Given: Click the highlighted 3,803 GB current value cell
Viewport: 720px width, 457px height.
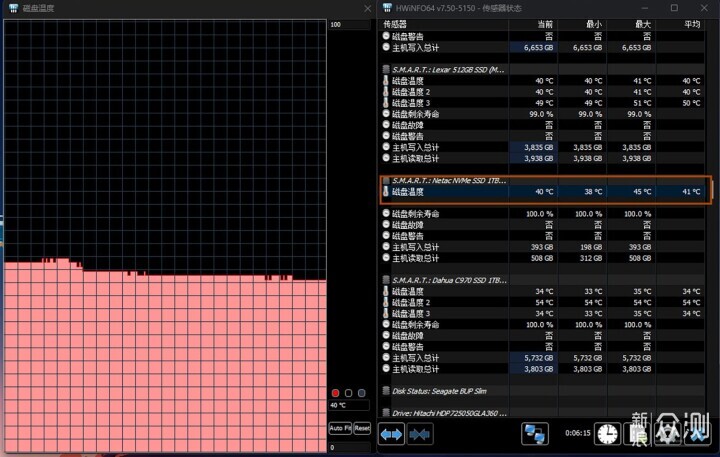Looking at the screenshot, I should click(x=533, y=369).
